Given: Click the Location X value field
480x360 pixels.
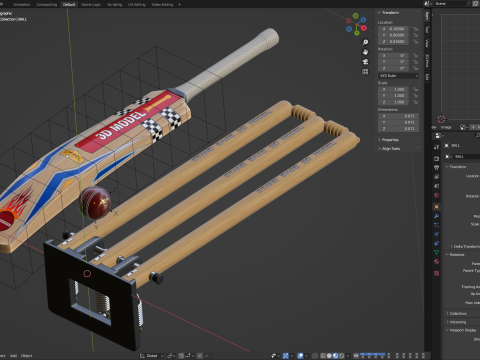Looking at the screenshot, I should click(x=394, y=29).
